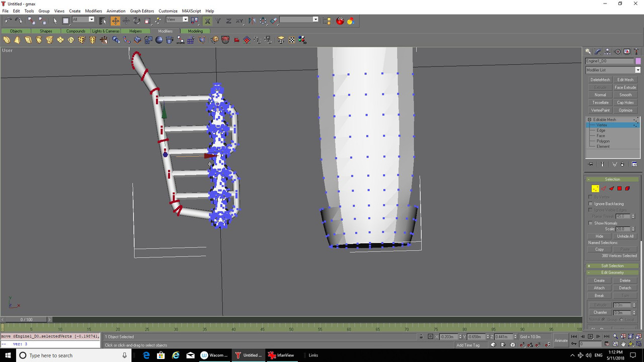Open the Graph Editors menu

(142, 11)
